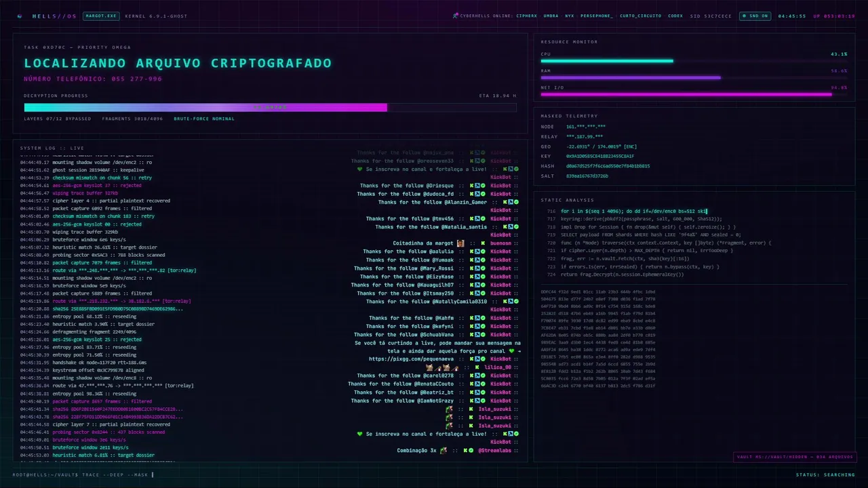Click the 'BRUTE-FORCE NOMINAL' status text

[204, 119]
